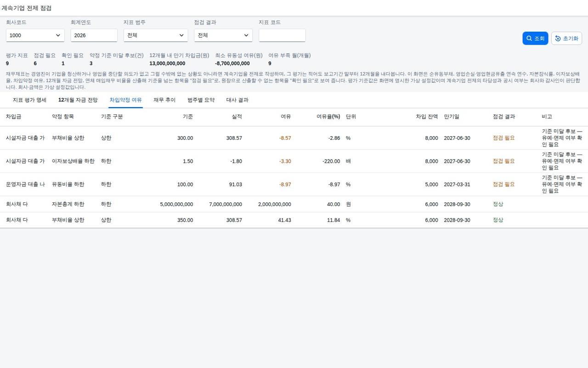Click the 조회 search button
Viewport: 588px width, 368px height.
535,39
